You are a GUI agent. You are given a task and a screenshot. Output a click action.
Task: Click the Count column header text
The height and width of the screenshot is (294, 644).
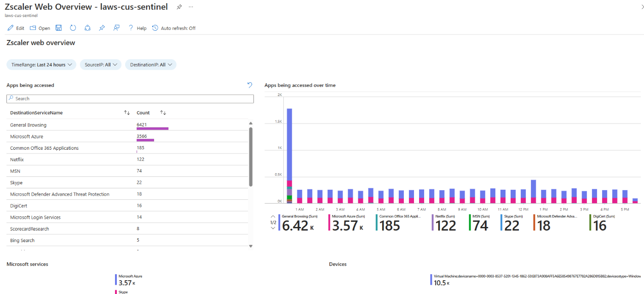click(143, 113)
